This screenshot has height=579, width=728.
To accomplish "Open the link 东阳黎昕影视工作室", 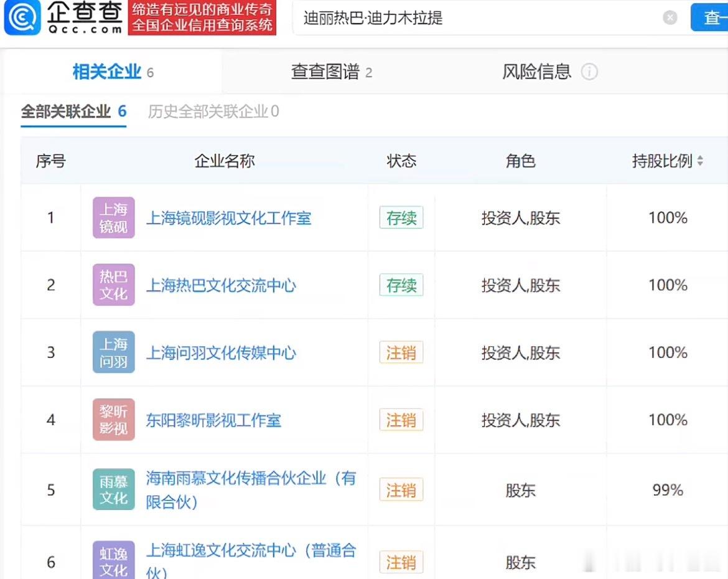I will (x=213, y=420).
